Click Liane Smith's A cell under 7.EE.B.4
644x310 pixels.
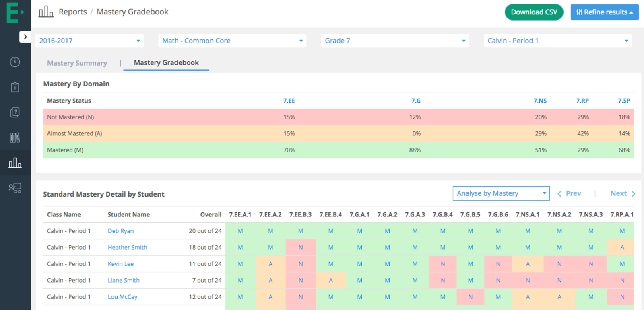point(331,280)
